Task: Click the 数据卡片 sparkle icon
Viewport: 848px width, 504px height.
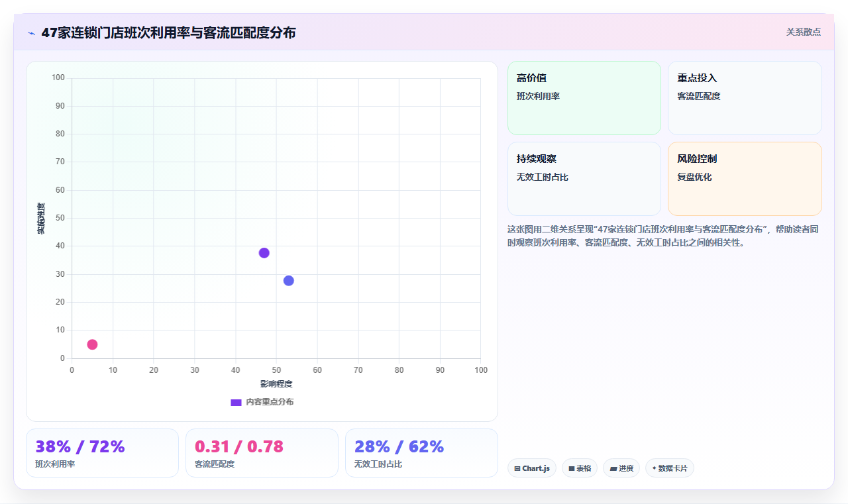Action: 654,468
